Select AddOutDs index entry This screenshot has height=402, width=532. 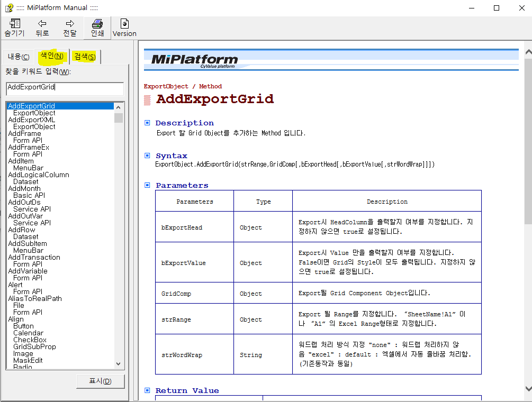[x=24, y=203]
